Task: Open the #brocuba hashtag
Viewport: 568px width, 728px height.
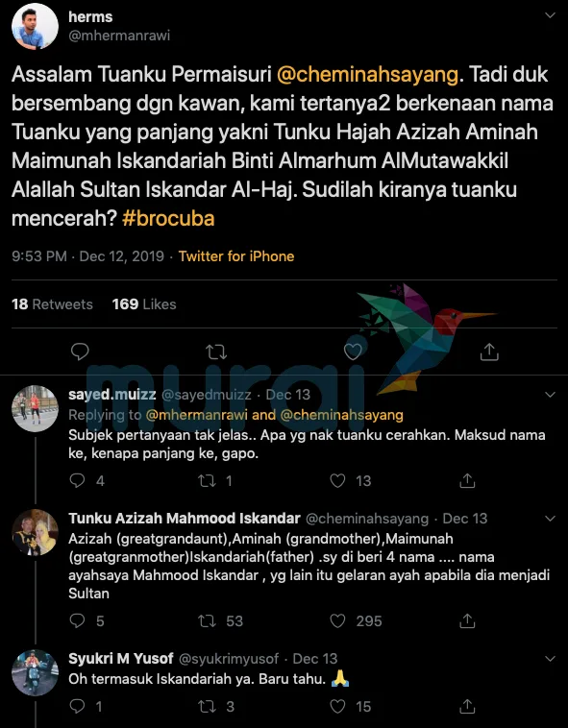Action: 168,218
